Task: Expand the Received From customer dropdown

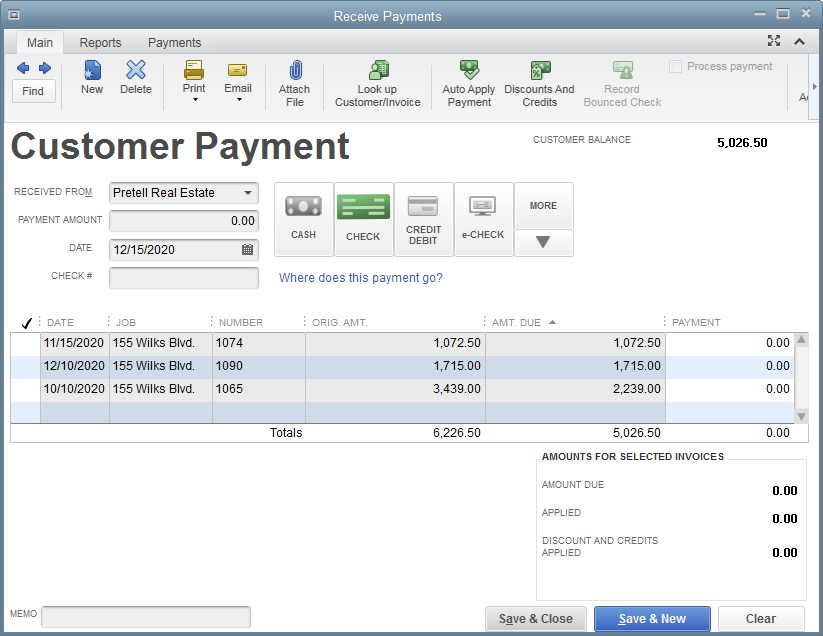Action: [248, 193]
